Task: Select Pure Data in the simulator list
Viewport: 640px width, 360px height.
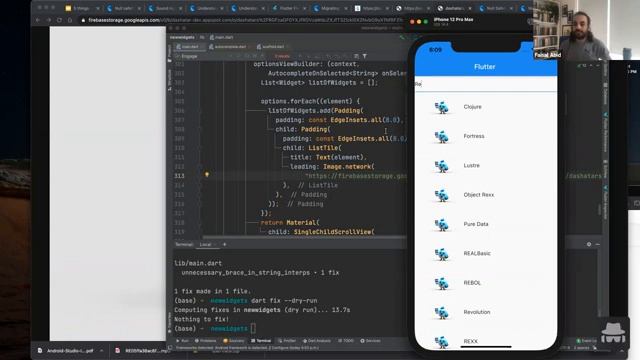Action: 476,224
